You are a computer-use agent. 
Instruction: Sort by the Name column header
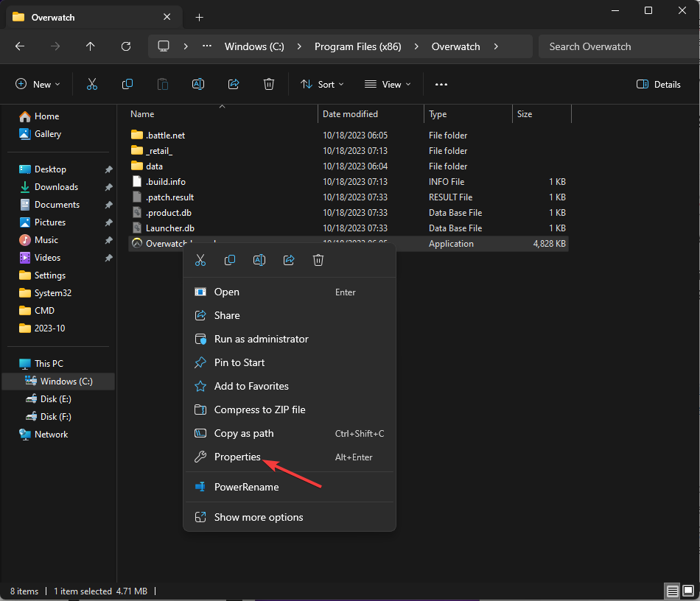coord(223,114)
